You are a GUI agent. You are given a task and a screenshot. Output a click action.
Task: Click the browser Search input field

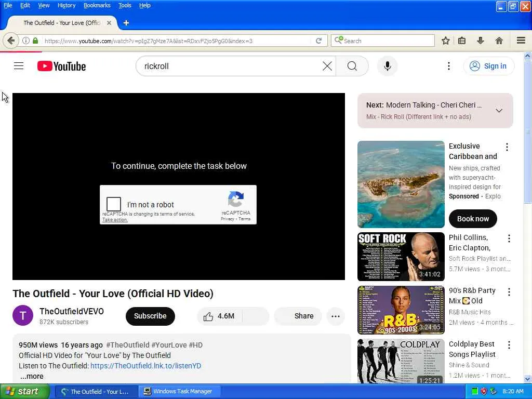[383, 41]
